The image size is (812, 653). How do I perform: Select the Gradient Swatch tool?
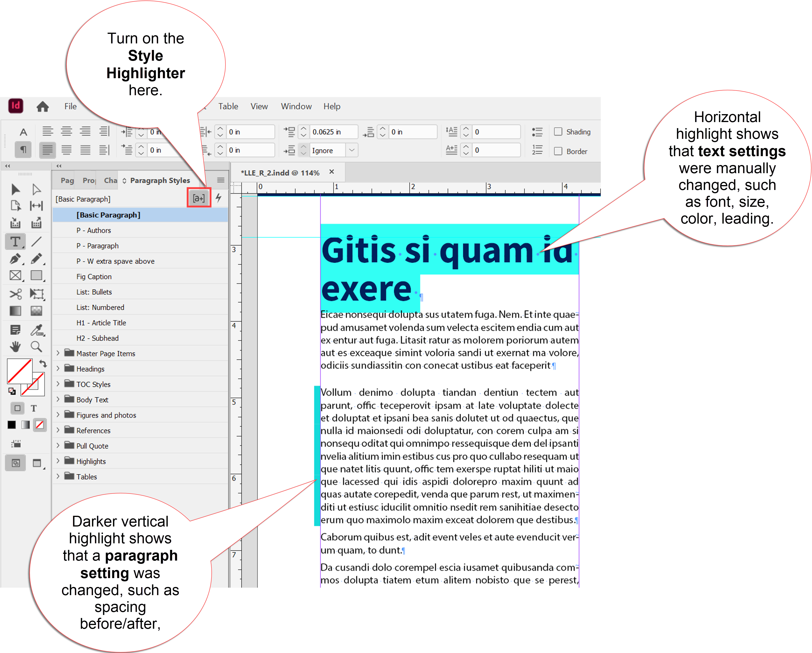[15, 310]
